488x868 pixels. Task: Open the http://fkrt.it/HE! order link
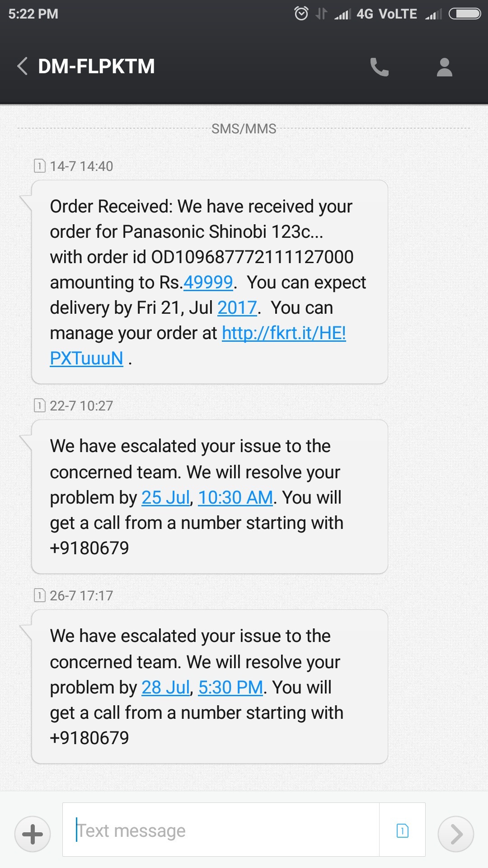[284, 333]
